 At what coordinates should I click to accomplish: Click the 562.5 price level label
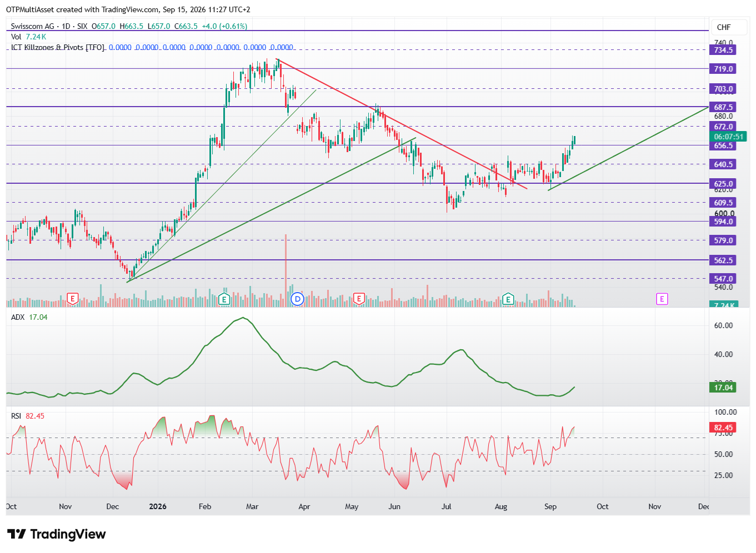click(x=723, y=260)
